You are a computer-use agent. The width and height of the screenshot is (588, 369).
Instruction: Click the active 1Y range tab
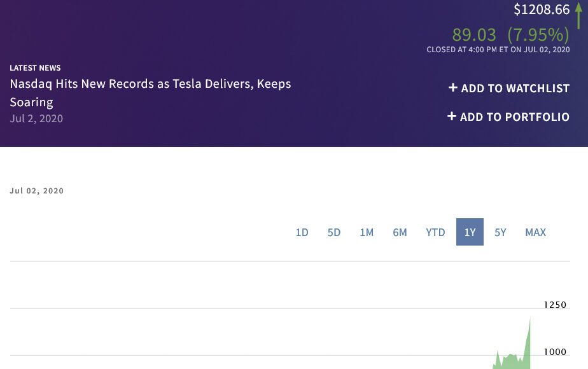click(x=470, y=232)
